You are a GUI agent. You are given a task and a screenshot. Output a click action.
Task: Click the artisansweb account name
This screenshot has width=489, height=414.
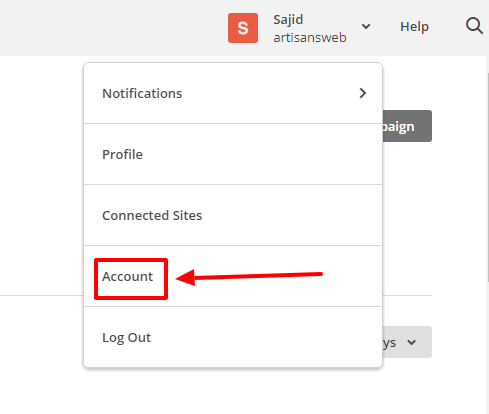tap(310, 37)
